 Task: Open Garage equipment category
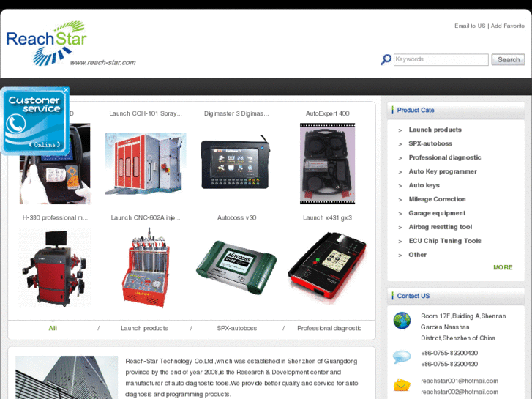pyautogui.click(x=437, y=213)
